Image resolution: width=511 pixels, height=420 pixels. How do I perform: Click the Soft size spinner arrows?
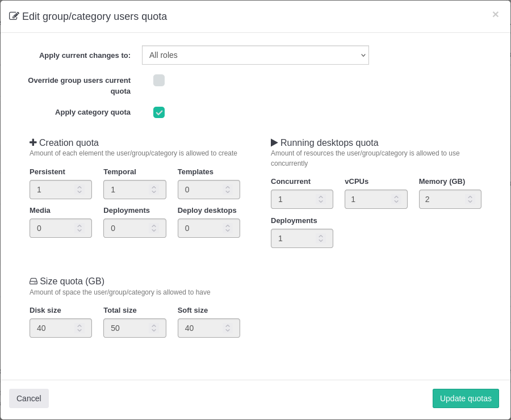point(228,328)
